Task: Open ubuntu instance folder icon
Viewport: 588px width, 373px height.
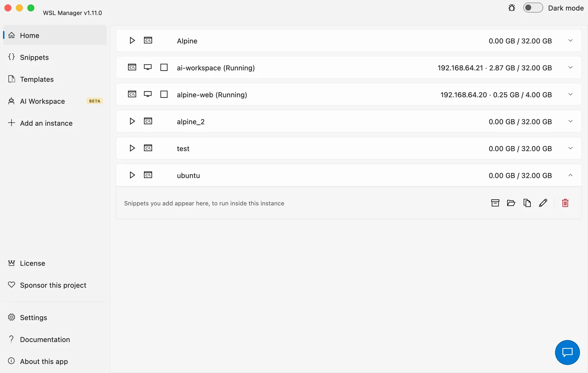Action: (511, 203)
